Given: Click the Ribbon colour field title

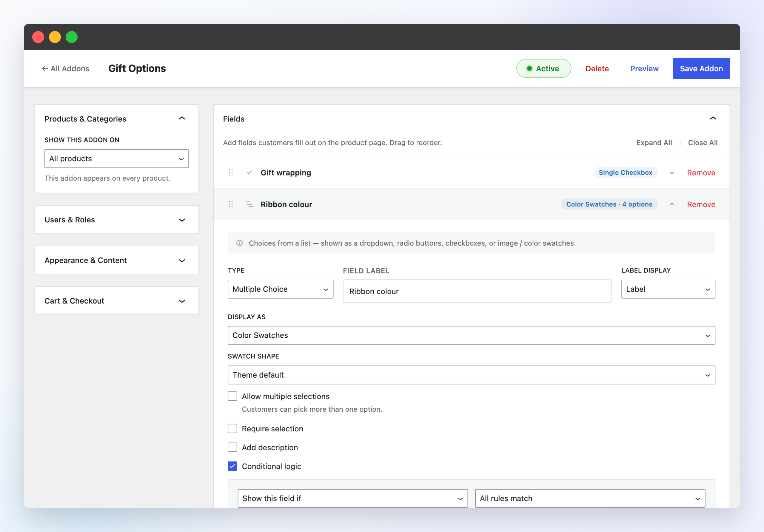Looking at the screenshot, I should [x=286, y=204].
